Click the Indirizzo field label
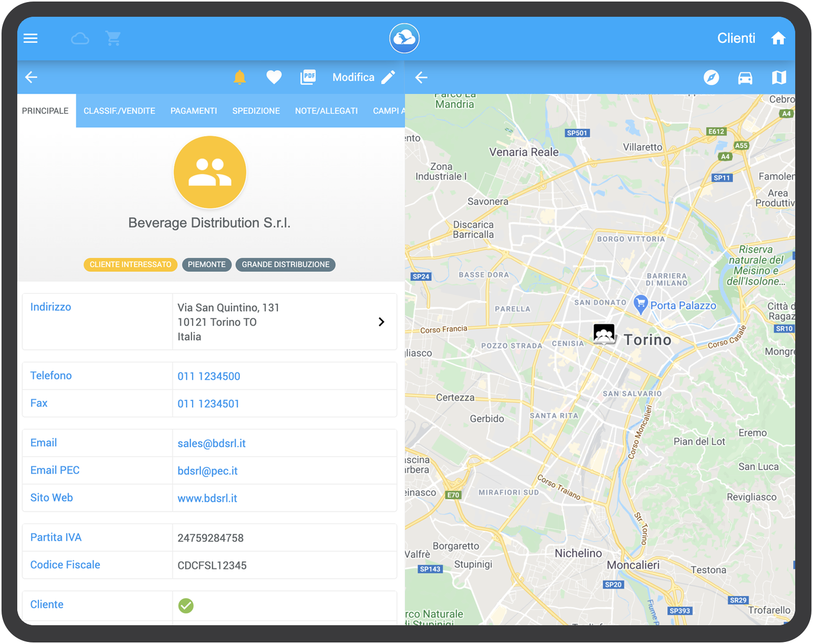The image size is (813, 644). 51,307
